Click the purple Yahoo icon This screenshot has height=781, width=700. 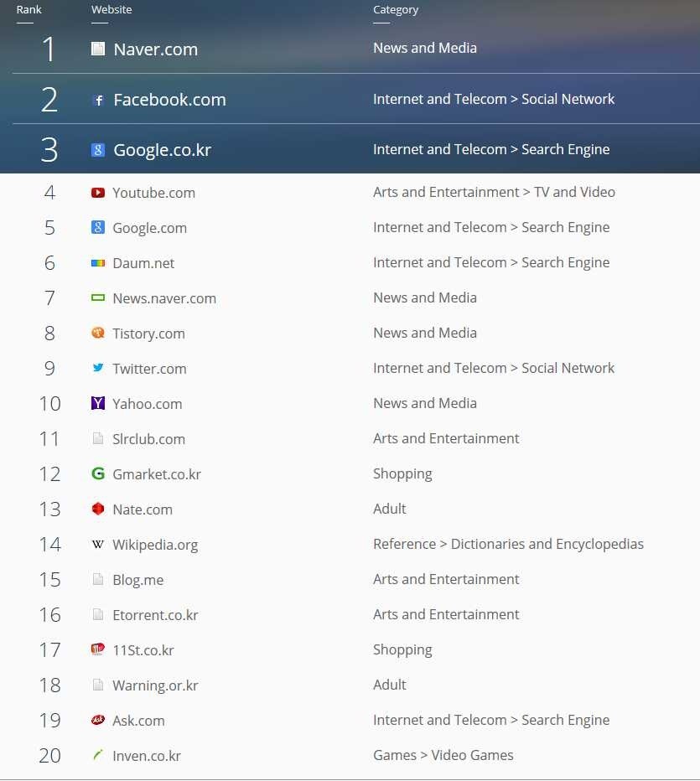pos(98,403)
